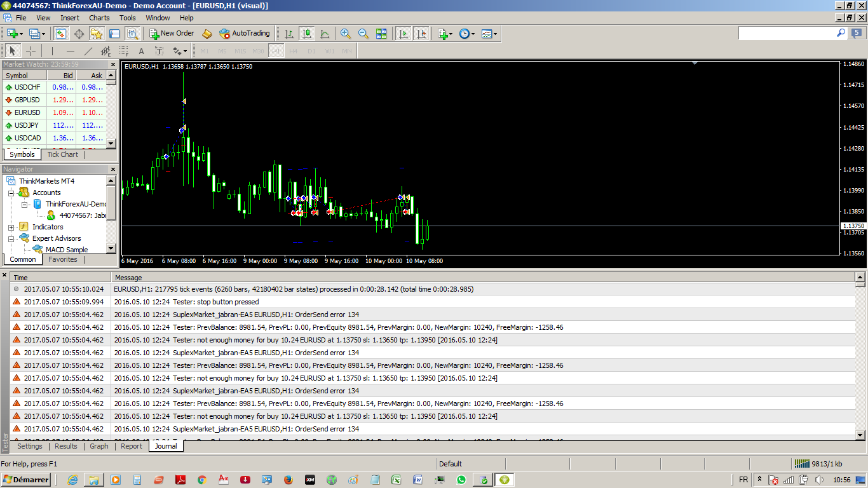The height and width of the screenshot is (488, 868).
Task: Select the 'stop button pressed' journal entry
Action: tap(432, 302)
